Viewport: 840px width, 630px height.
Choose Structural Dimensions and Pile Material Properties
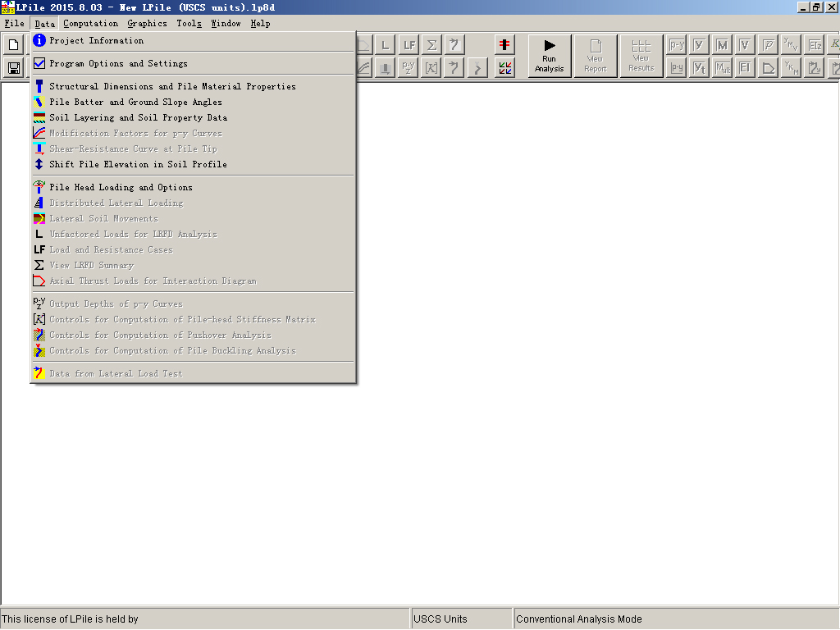(x=193, y=86)
